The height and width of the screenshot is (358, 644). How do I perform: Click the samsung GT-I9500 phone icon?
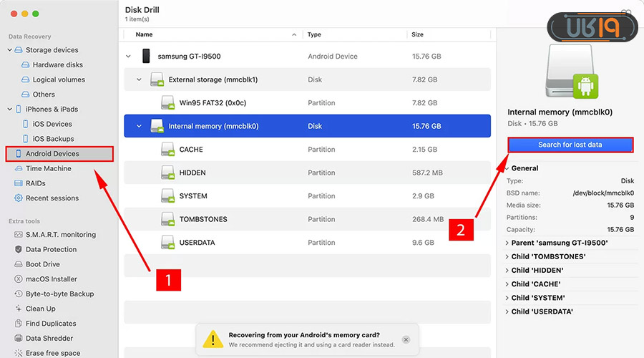pyautogui.click(x=146, y=56)
